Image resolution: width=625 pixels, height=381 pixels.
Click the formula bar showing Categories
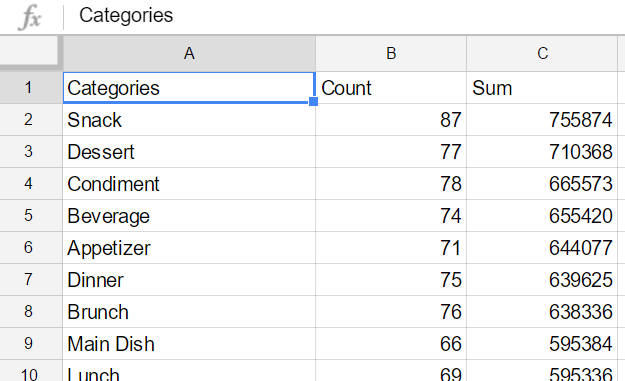point(343,16)
